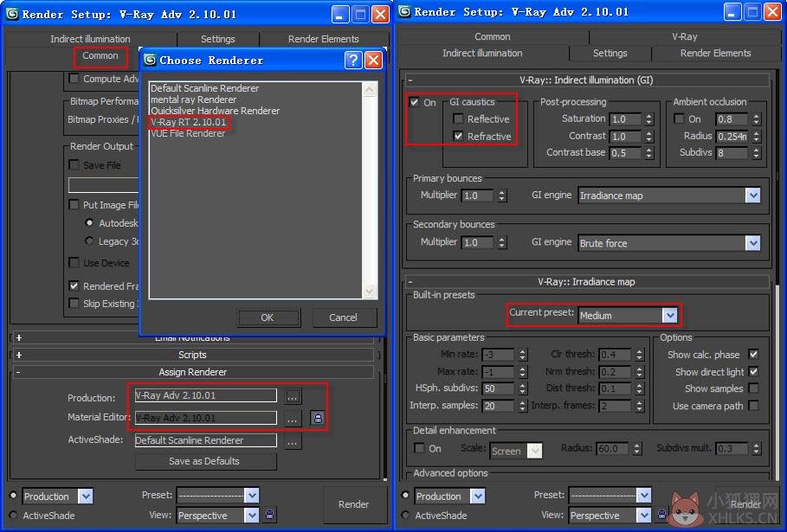Viewport: 787px width, 532px height.
Task: Select Default Scanline Renderer in list
Action: [205, 88]
